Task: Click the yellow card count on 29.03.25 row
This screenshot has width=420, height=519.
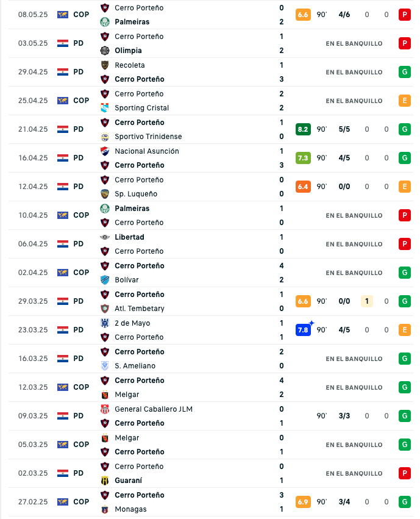Action: [367, 301]
